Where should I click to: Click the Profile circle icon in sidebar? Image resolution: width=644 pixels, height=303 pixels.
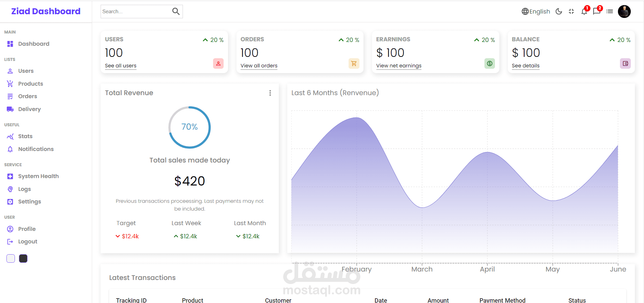click(10, 229)
